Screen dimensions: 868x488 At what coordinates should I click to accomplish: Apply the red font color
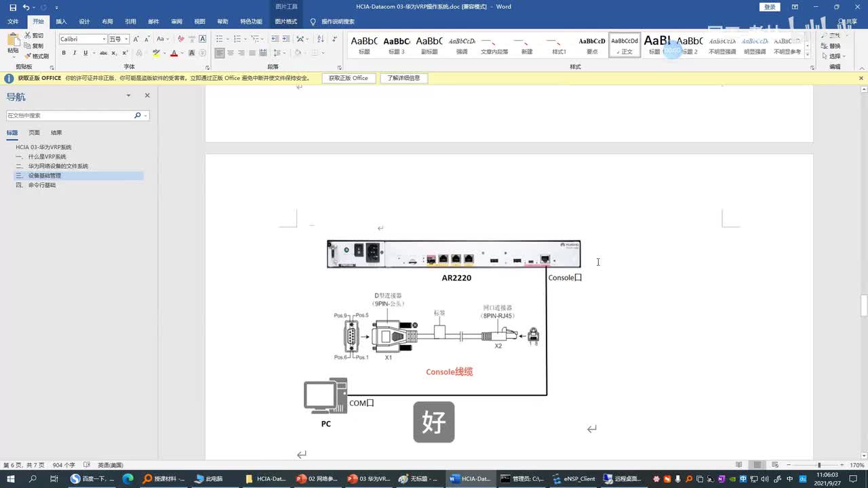(x=174, y=53)
